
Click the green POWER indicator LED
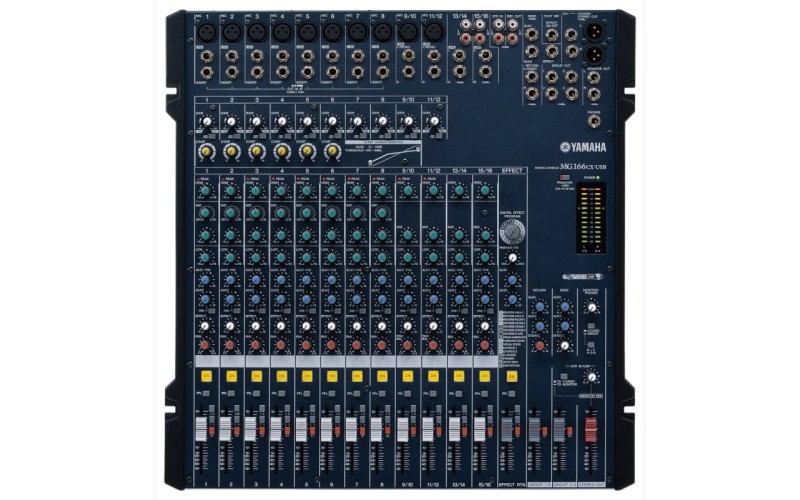coord(597,178)
